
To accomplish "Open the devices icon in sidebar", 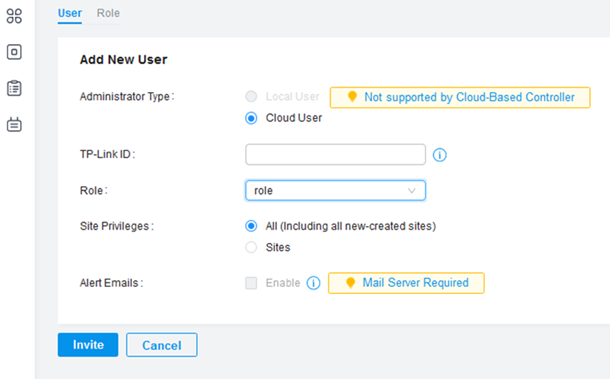I will [x=14, y=52].
